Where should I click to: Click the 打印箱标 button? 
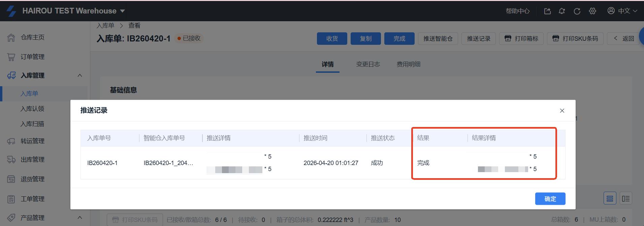click(521, 39)
